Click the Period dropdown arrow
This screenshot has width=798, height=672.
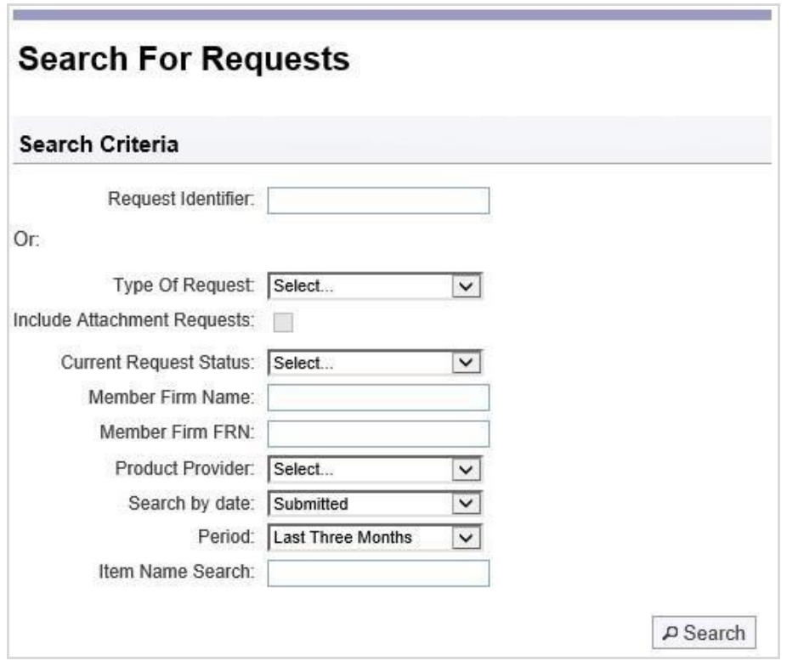467,537
